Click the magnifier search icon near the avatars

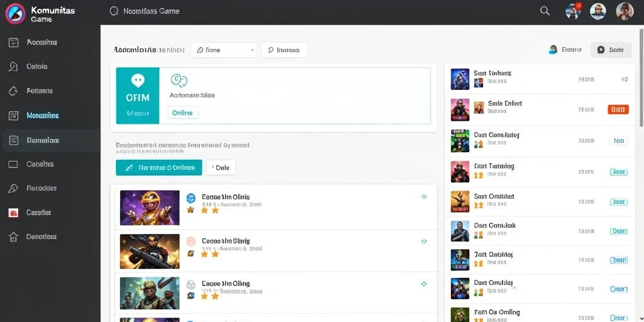(545, 11)
